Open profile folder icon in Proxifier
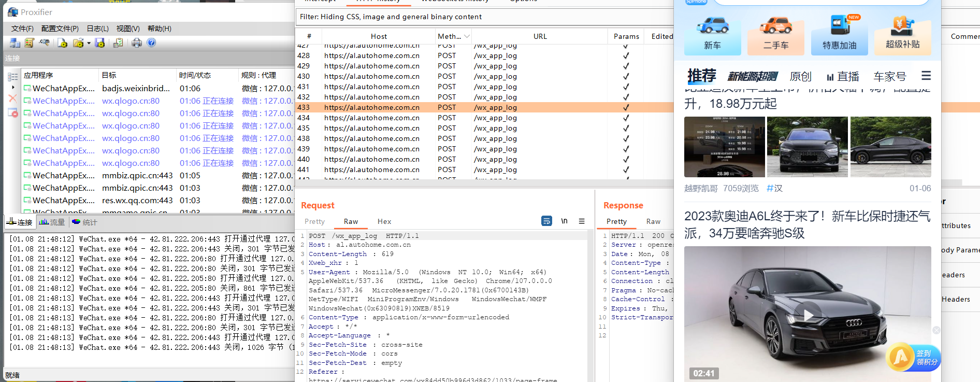The height and width of the screenshot is (382, 980). click(x=78, y=43)
